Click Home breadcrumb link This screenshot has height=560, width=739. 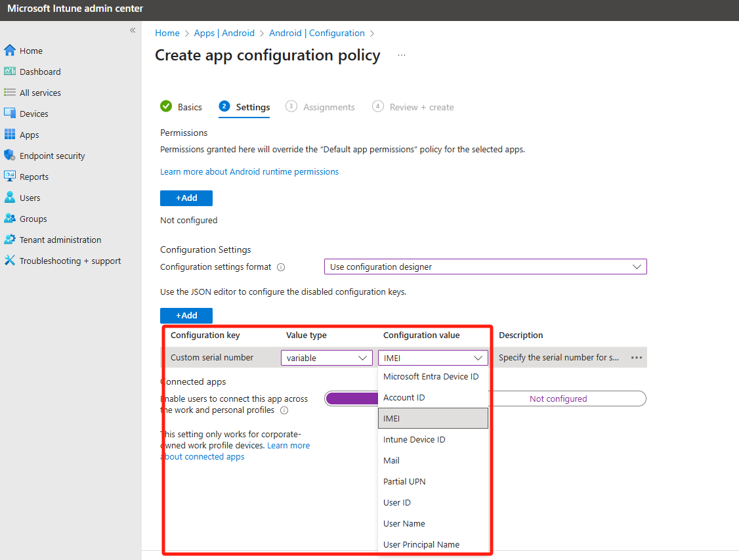167,33
